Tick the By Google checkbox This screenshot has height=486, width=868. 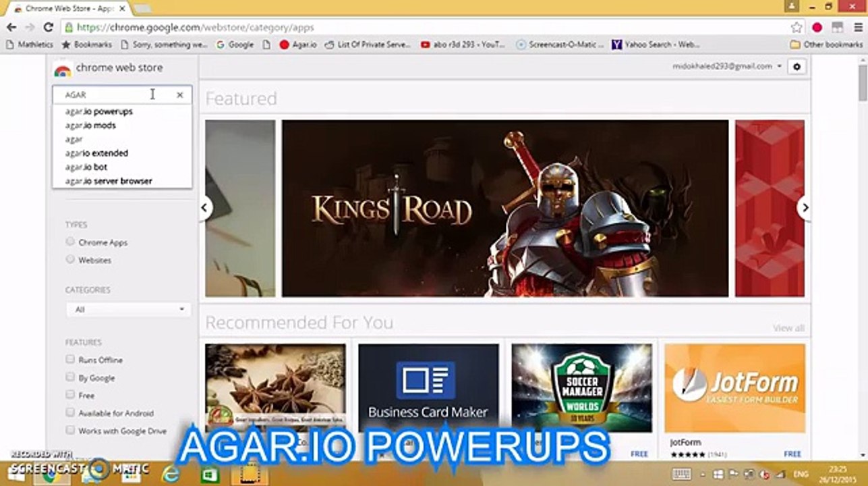pos(70,377)
